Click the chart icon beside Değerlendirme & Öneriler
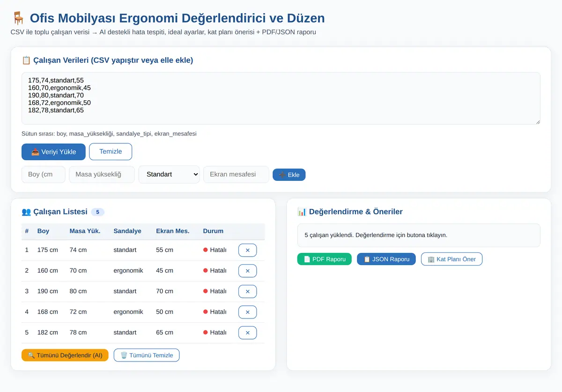 coord(302,212)
